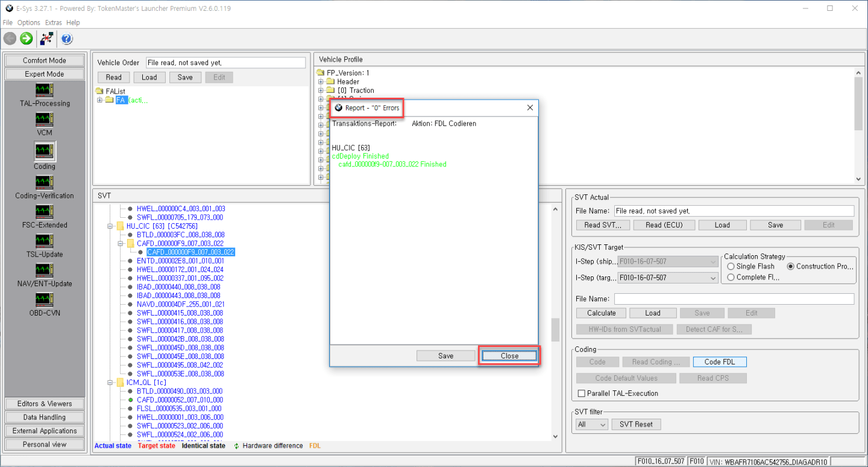
Task: Click the grey back arrow toolbar icon
Action: click(x=10, y=39)
